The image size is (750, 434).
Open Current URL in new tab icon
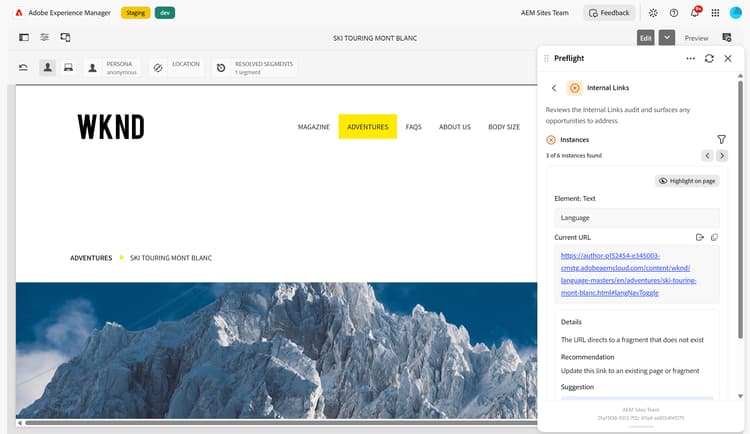[x=700, y=237]
